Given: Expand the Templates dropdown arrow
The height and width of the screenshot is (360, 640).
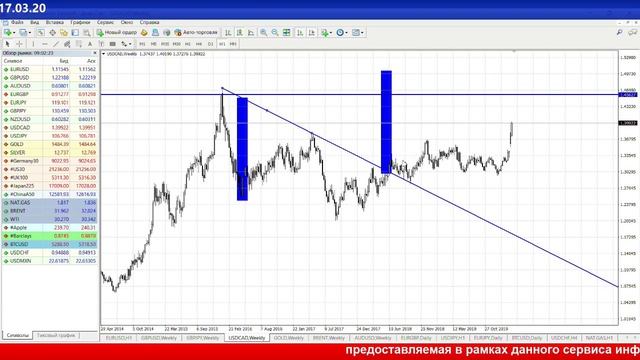Looking at the screenshot, I should click(362, 33).
